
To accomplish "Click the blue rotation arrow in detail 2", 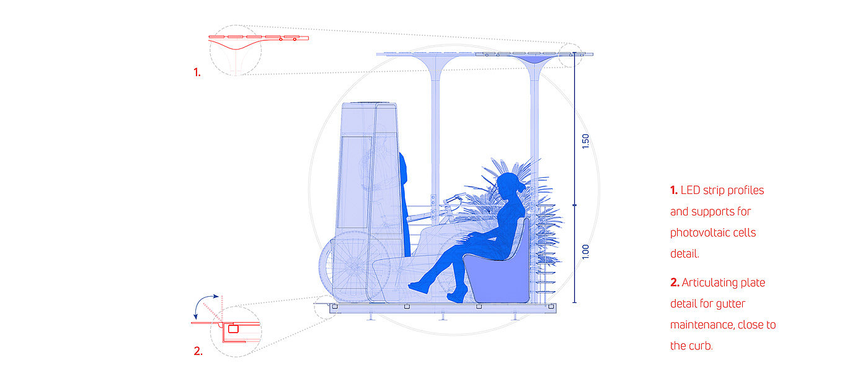I will pos(205,305).
